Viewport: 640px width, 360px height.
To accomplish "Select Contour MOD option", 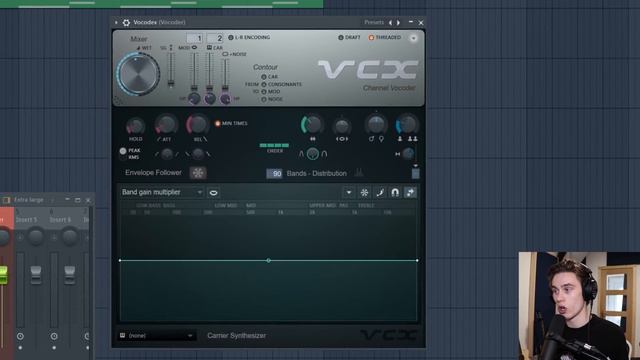I will tap(271, 91).
